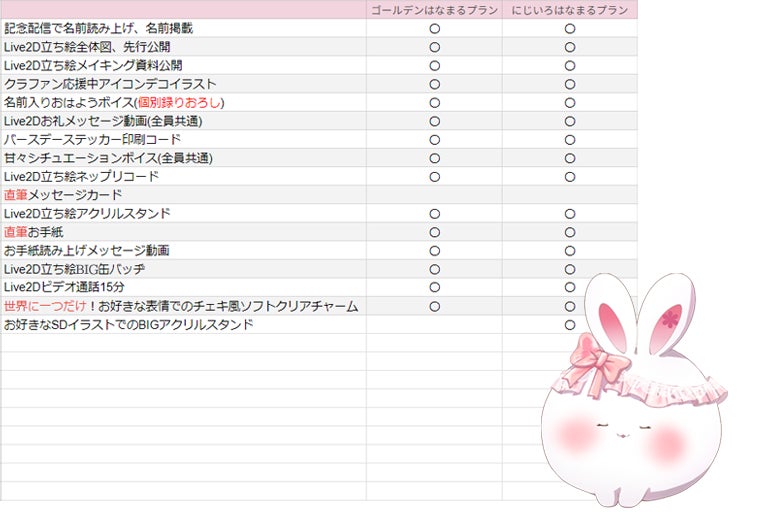Click the にじいろ circle for バースデーステッカー印刷コード
Viewport: 768px width, 512px height.
tap(569, 140)
